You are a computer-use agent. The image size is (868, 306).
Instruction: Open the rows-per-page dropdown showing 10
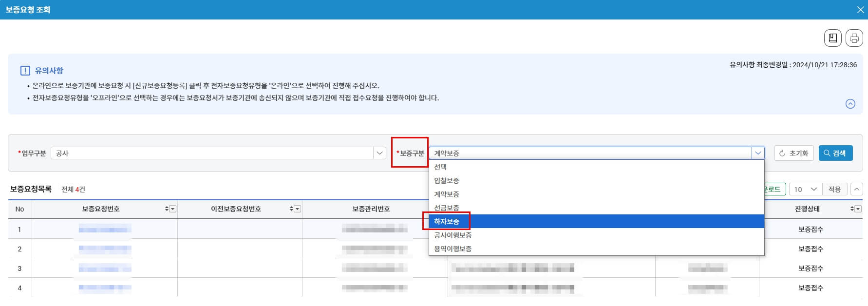805,189
